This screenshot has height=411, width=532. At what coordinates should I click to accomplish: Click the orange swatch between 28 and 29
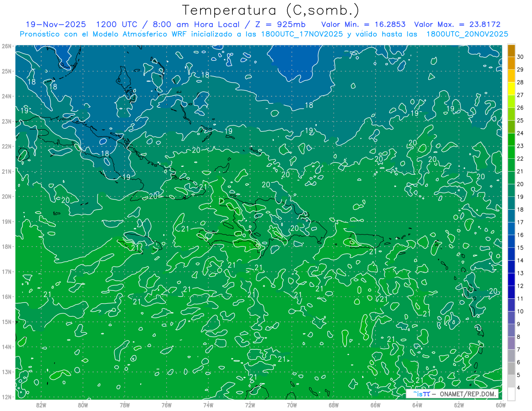pos(511,76)
